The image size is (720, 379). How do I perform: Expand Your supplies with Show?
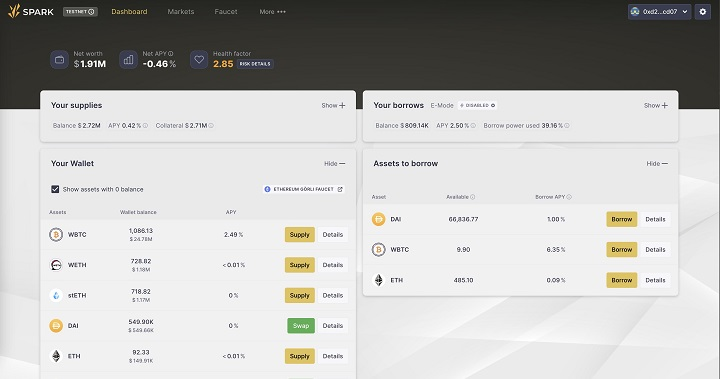click(333, 106)
